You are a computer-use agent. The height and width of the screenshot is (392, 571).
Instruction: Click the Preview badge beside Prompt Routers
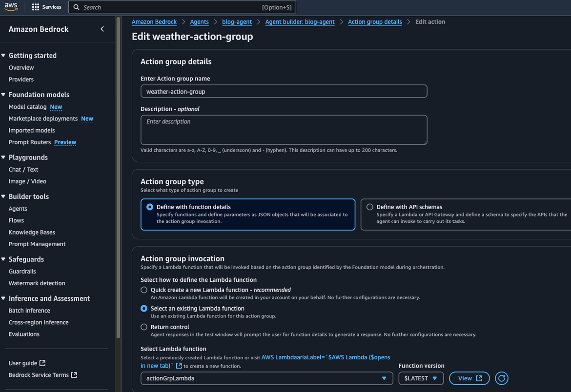tap(65, 142)
